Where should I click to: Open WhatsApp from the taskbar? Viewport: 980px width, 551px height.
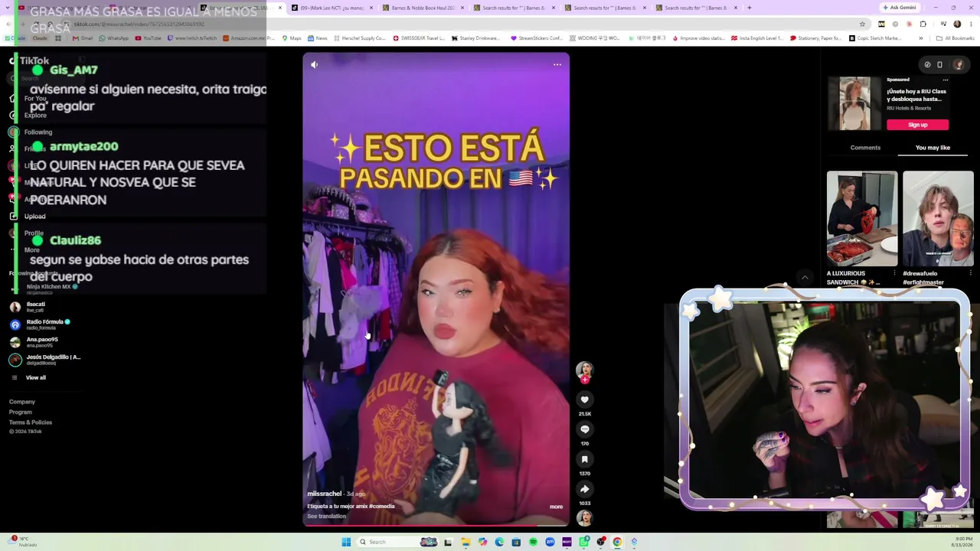click(x=583, y=542)
